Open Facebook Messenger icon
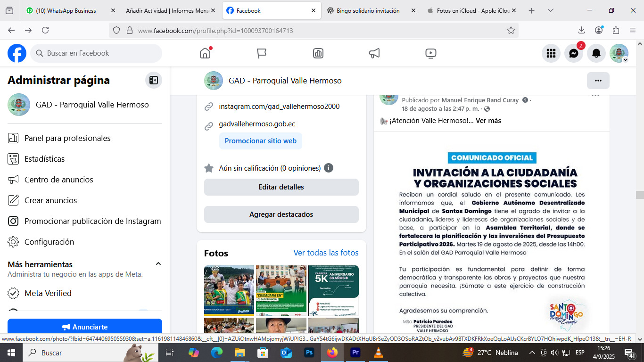Screen dimensions: 644x362 pos(573,53)
